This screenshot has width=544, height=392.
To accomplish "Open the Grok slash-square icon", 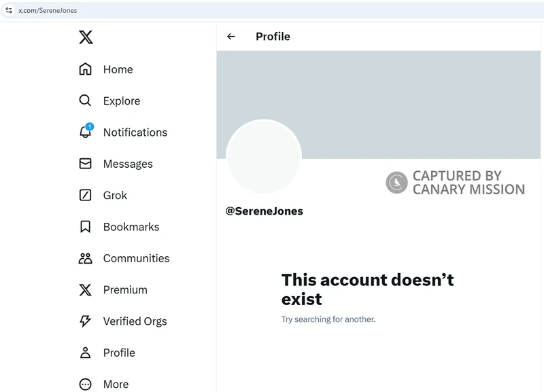I will [86, 195].
